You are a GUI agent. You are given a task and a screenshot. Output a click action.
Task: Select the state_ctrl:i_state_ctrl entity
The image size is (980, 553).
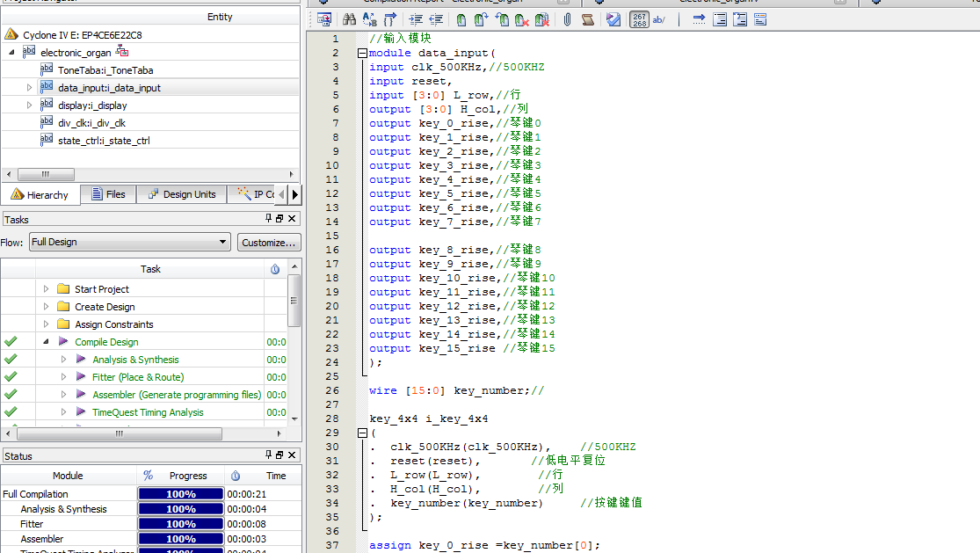[x=104, y=141]
